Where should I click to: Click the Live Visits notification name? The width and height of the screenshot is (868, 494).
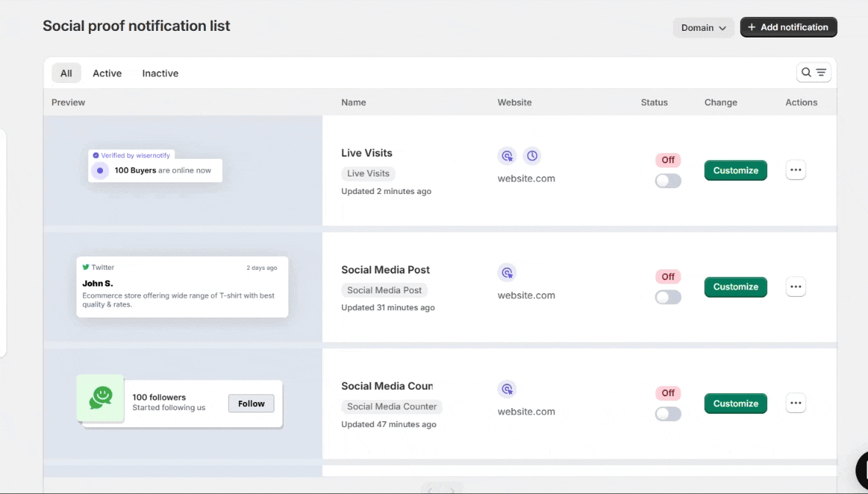pyautogui.click(x=366, y=153)
